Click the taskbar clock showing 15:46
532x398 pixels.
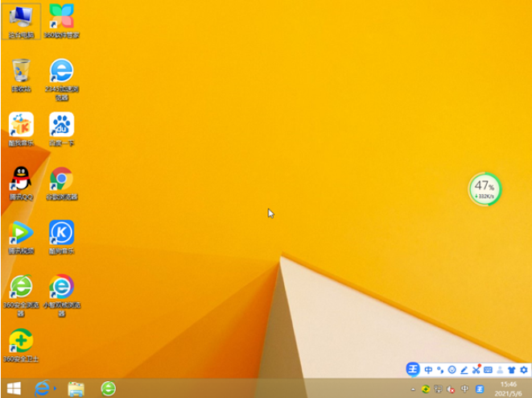[509, 388]
